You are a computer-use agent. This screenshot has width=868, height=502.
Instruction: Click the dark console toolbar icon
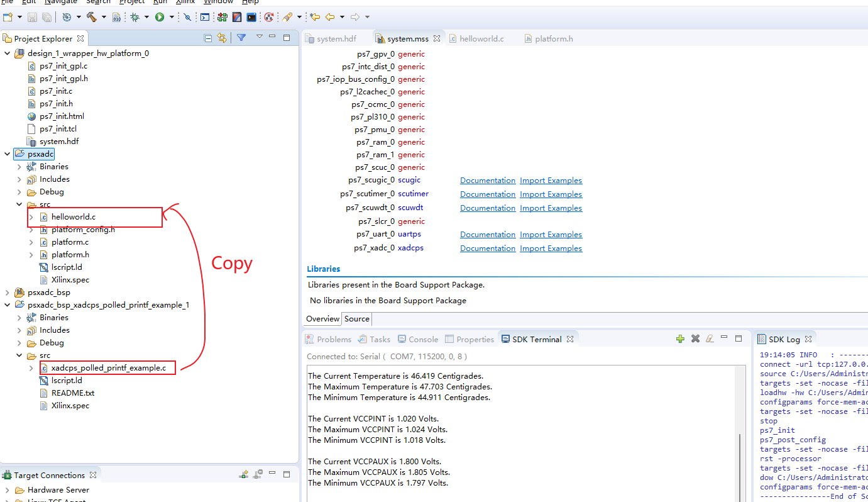click(251, 17)
